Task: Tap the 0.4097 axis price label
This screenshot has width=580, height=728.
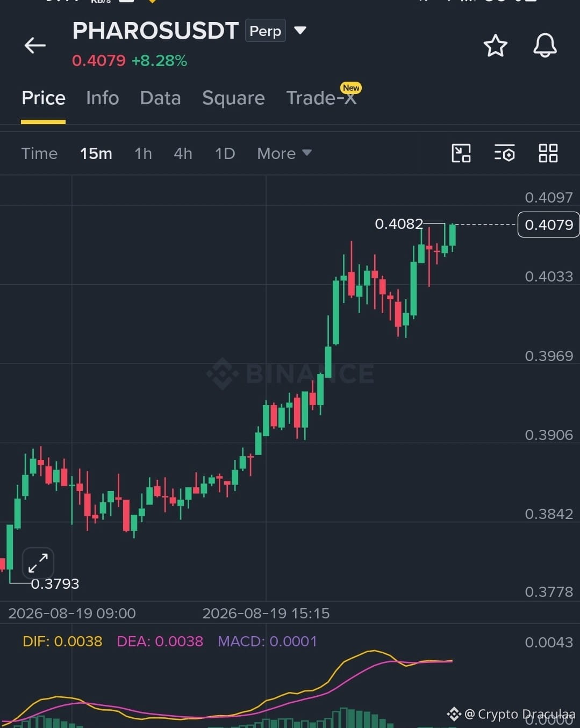Action: coord(549,197)
